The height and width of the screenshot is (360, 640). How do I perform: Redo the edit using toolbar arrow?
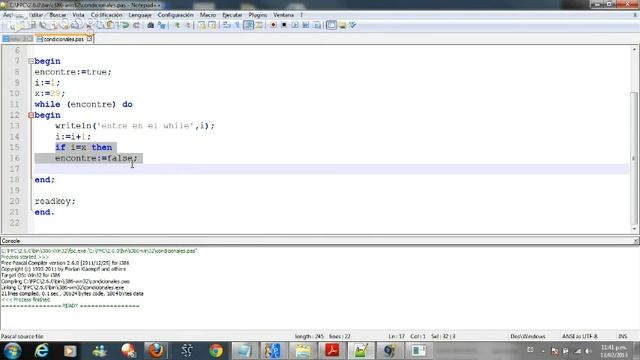point(137,25)
